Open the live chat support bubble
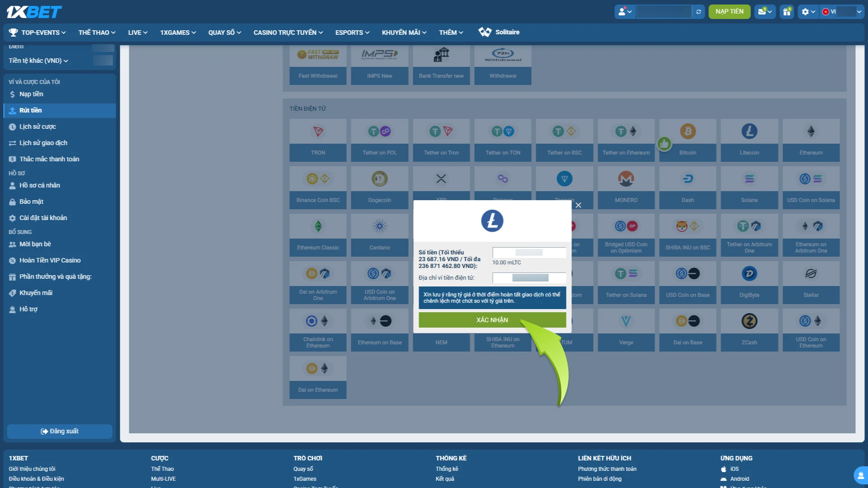Screen dimensions: 868x488 (x=860, y=475)
